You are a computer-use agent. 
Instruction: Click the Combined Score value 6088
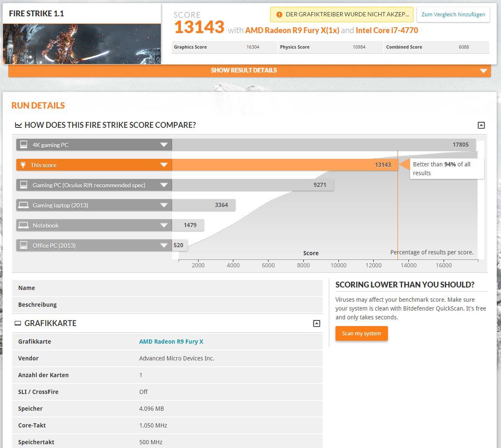pos(464,47)
